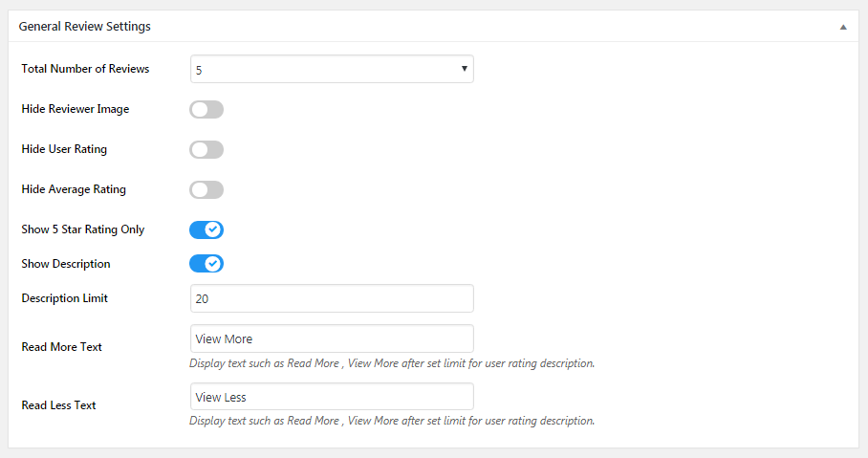Collapse the General Review Settings panel arrow
Screen dimensions: 868x458
(843, 27)
